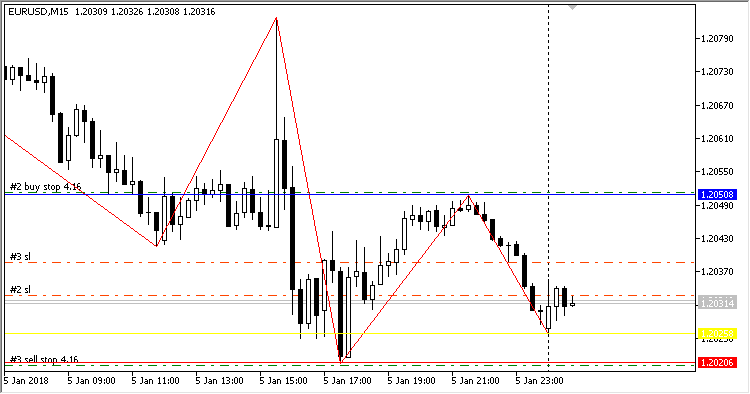Click the chart shift triangle marker at top
The image size is (750, 394).
(572, 7)
